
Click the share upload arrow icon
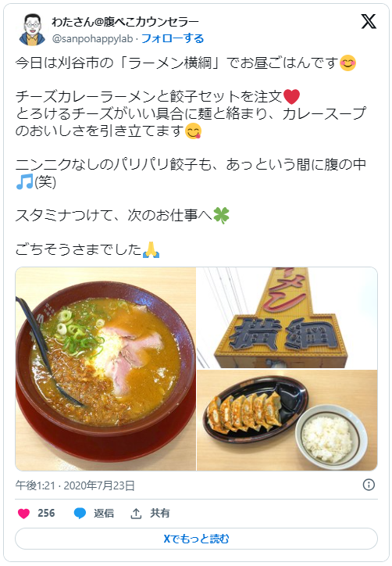tap(136, 514)
